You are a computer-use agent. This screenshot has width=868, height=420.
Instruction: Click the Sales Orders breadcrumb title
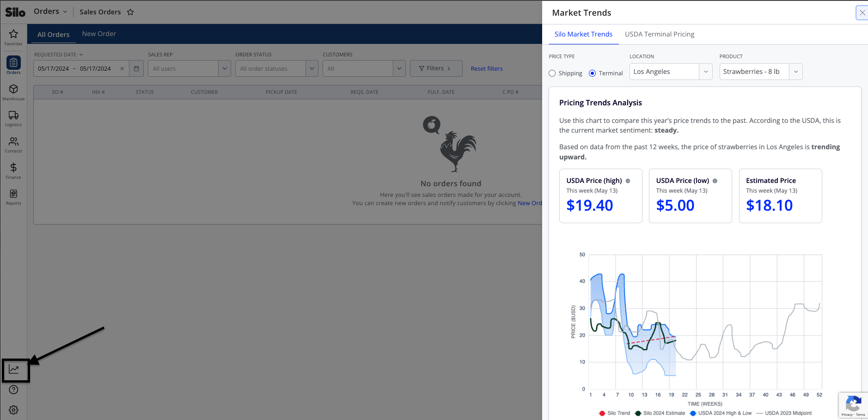click(x=100, y=12)
